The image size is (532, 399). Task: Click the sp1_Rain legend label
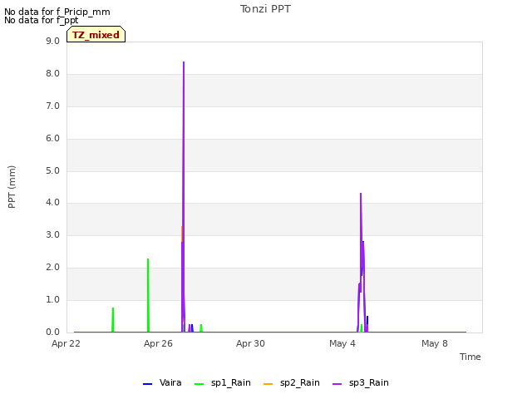click(x=231, y=382)
